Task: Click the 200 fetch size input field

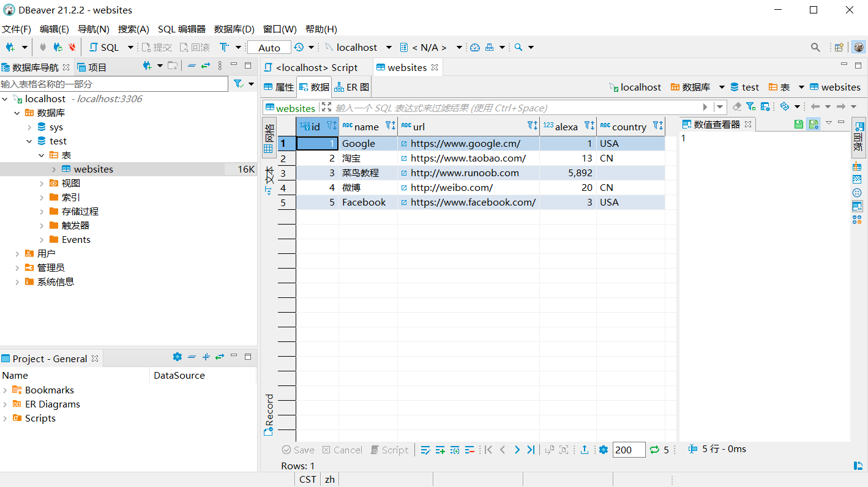Action: (x=629, y=450)
